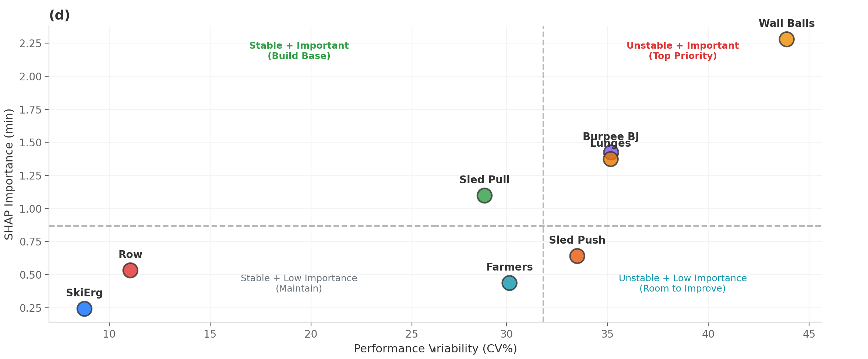The height and width of the screenshot is (359, 868).
Task: Select the Sled Push data point
Action: click(x=577, y=256)
